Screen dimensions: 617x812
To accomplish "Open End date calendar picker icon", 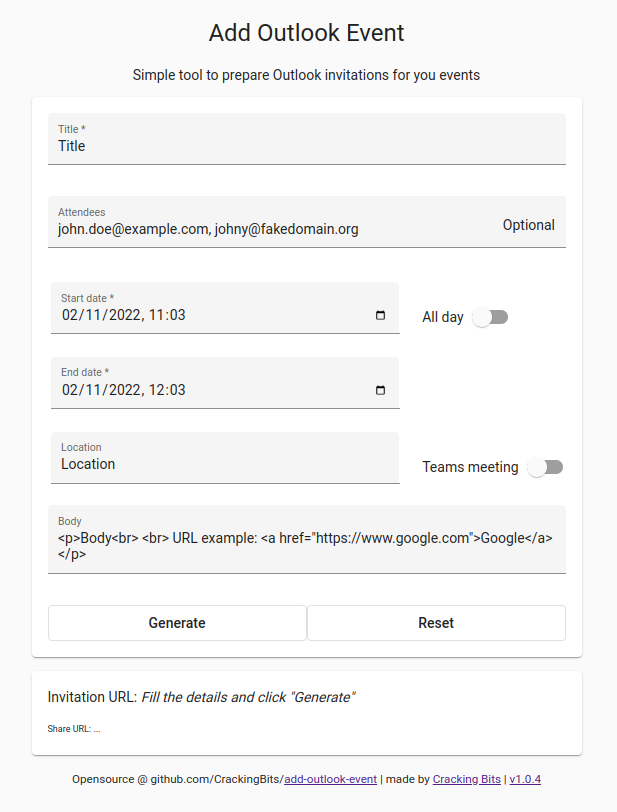I will tap(380, 390).
